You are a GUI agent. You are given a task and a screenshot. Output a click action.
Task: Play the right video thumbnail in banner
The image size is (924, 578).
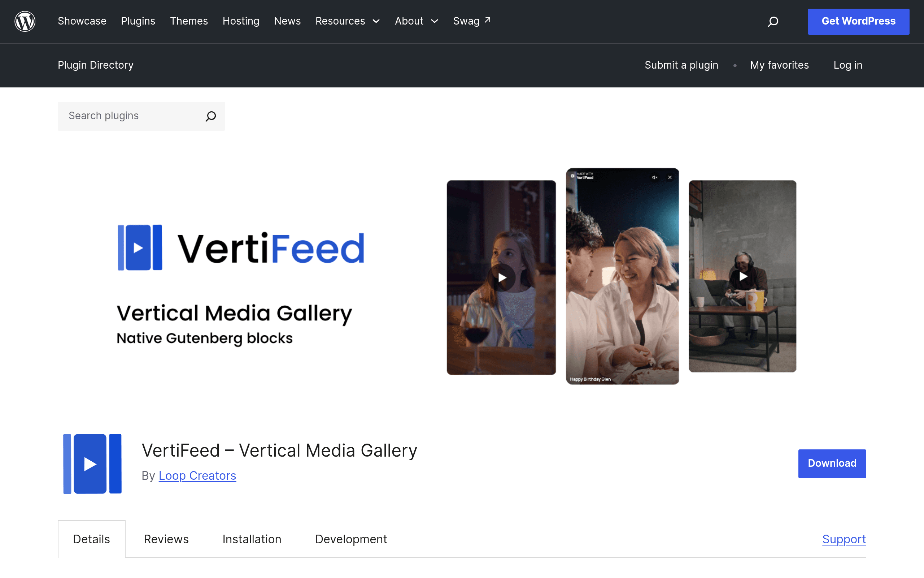[x=743, y=276]
